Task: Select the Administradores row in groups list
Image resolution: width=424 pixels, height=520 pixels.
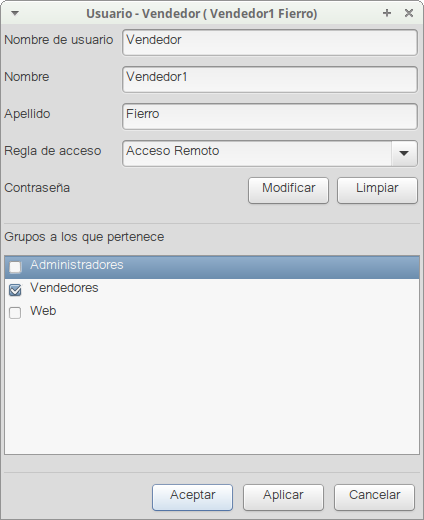Action: coord(212,267)
